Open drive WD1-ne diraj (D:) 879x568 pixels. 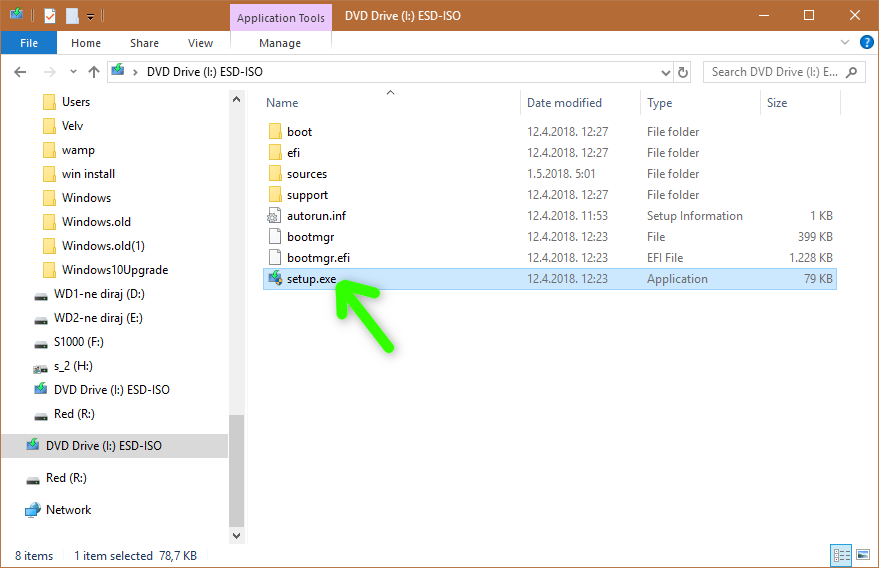tap(99, 294)
